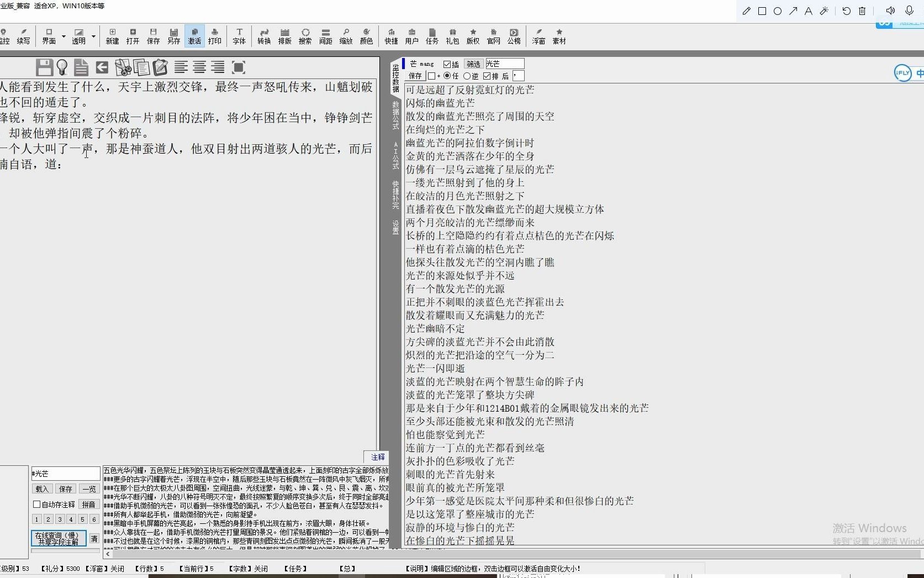The width and height of the screenshot is (924, 578).
Task: Click the back arrow icon in editor toolbar
Action: (102, 67)
